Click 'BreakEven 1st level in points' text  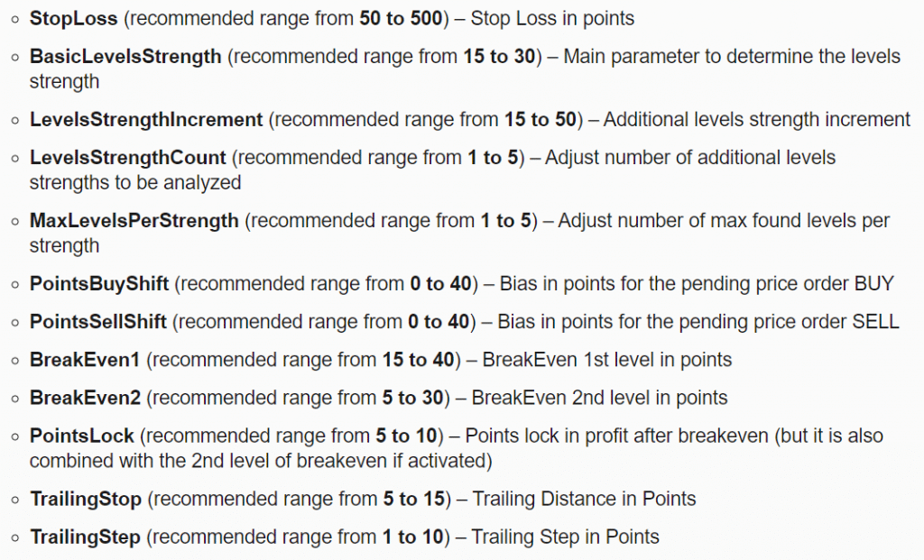click(607, 360)
